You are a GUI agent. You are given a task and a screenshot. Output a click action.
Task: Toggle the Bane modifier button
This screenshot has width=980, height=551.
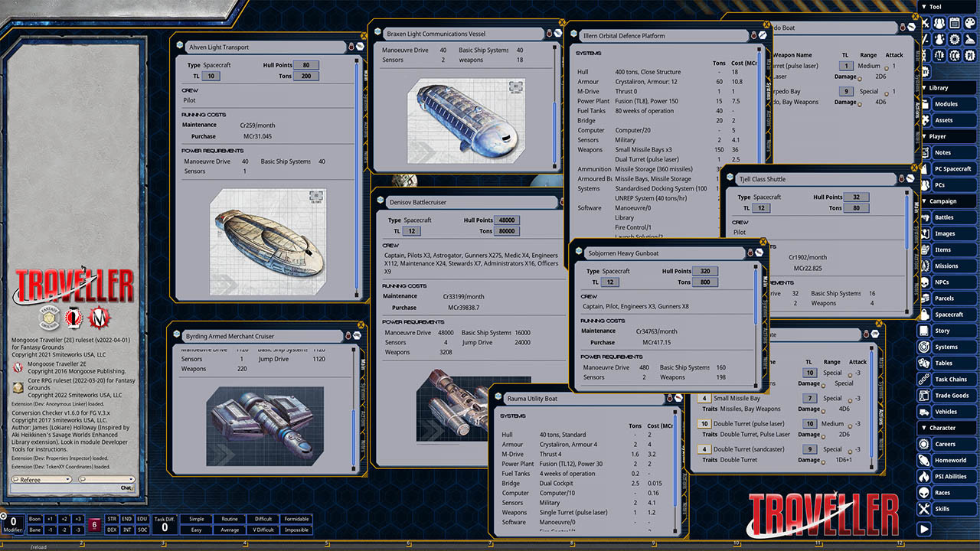[34, 530]
